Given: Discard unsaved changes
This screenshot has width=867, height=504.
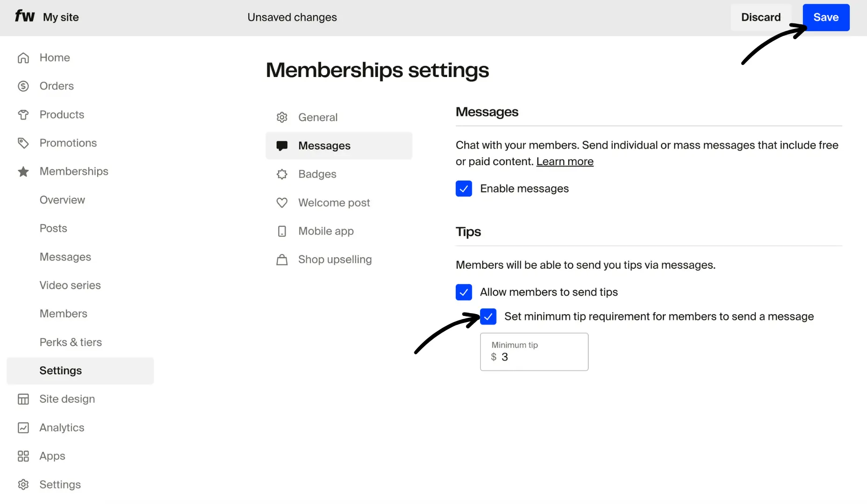Looking at the screenshot, I should pyautogui.click(x=761, y=17).
